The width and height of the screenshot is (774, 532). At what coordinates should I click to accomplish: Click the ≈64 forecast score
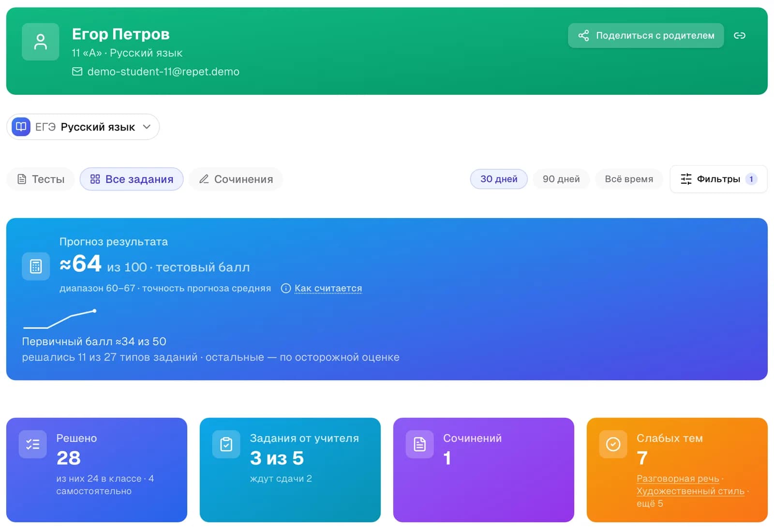(80, 264)
